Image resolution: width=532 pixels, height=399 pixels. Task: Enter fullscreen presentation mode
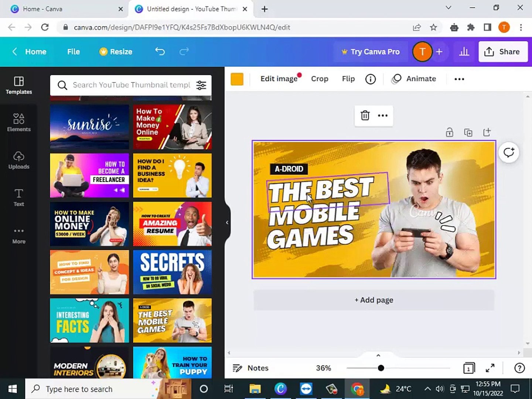(x=490, y=368)
